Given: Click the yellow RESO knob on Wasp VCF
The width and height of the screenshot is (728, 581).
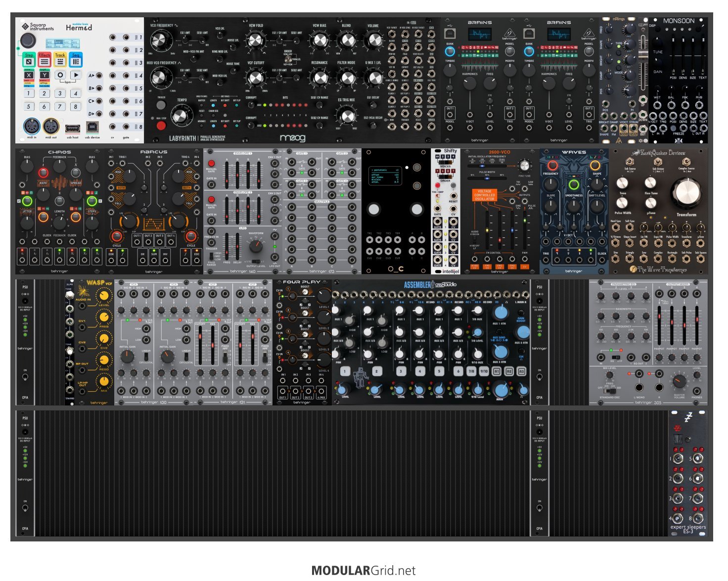Looking at the screenshot, I should 104,359.
